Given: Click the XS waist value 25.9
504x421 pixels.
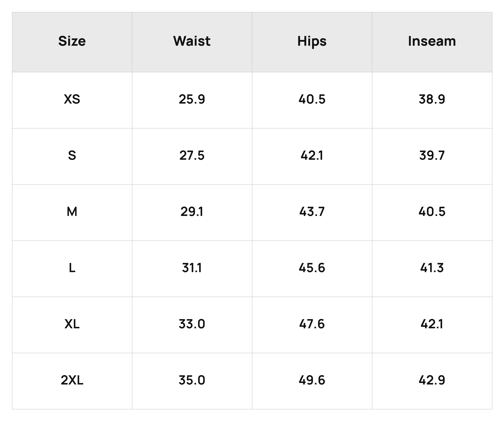Looking at the screenshot, I should [192, 99].
